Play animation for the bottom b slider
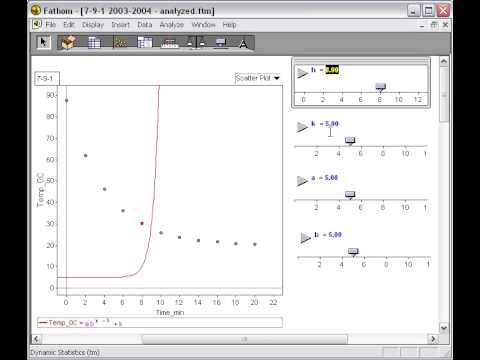This screenshot has width=480, height=360. pyautogui.click(x=305, y=238)
